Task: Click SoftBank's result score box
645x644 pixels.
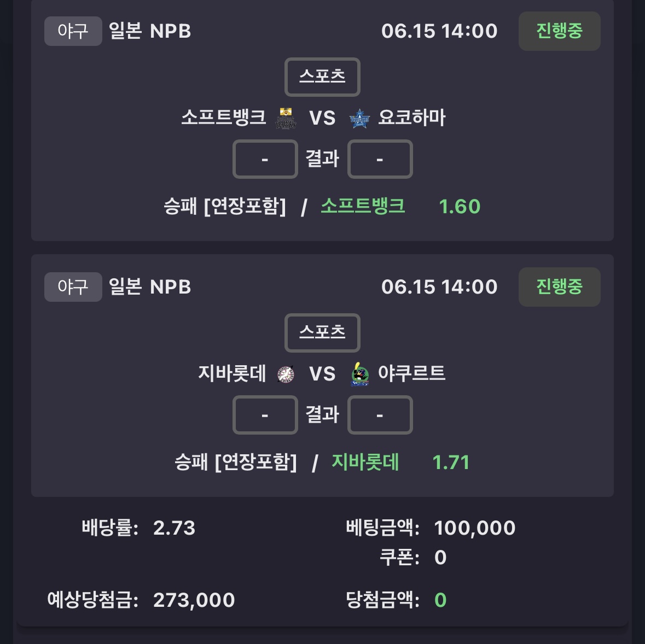Action: click(x=265, y=159)
